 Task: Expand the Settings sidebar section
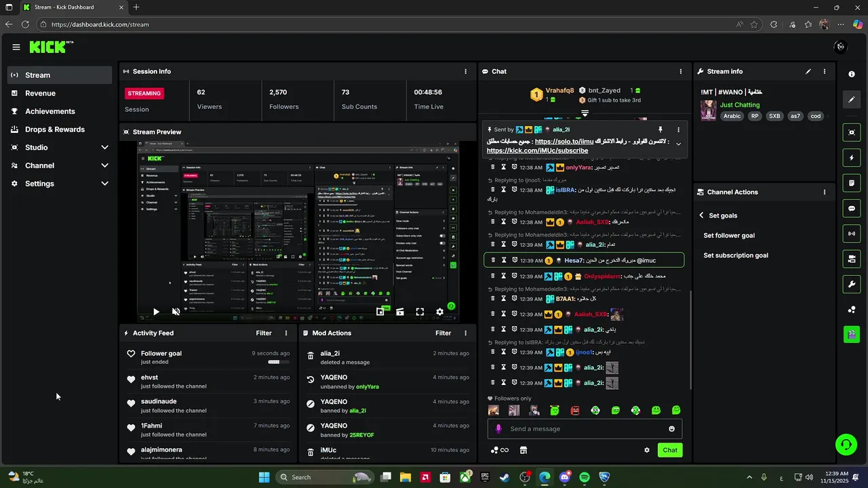click(x=104, y=184)
